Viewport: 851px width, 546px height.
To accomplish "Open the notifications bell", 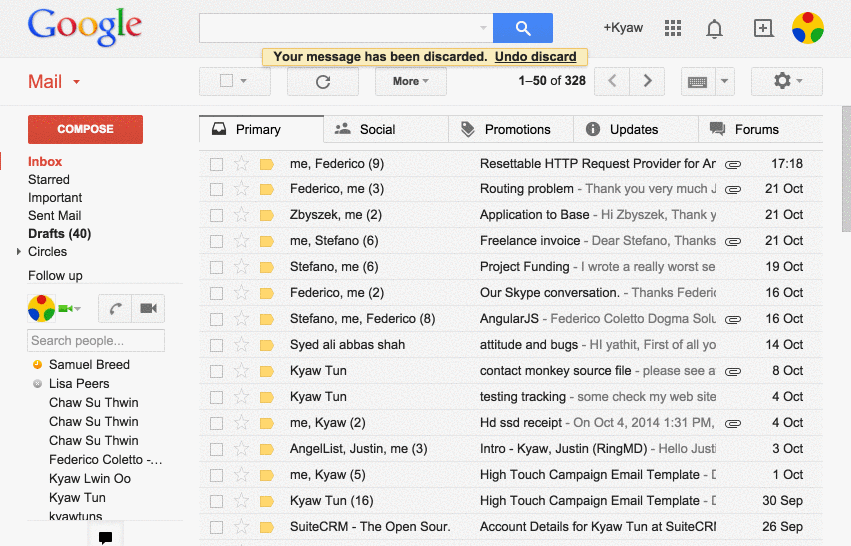I will click(714, 28).
